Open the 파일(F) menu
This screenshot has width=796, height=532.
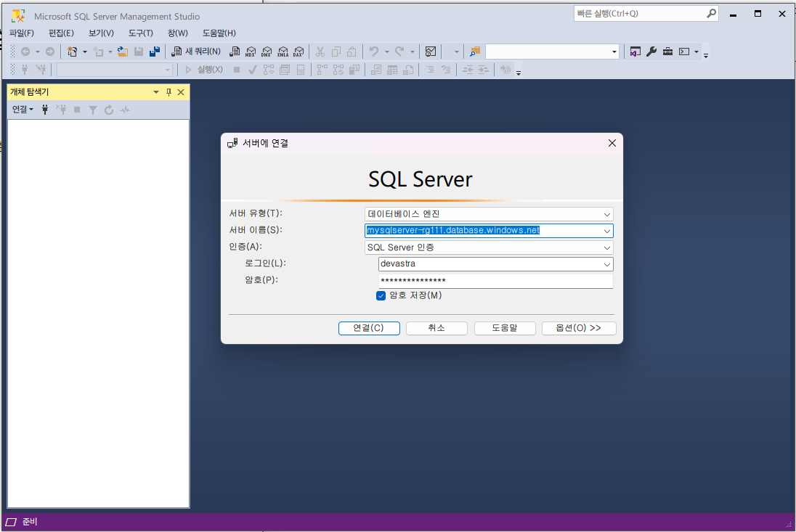21,33
